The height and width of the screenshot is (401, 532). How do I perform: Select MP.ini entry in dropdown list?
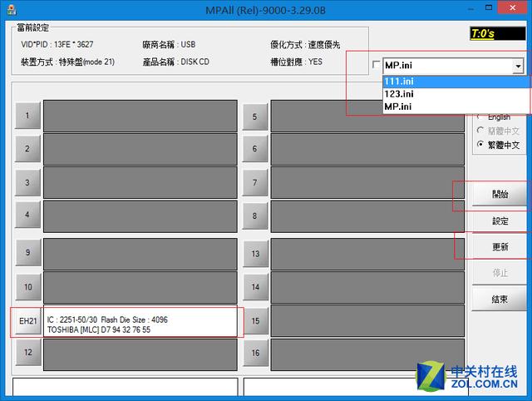(x=455, y=106)
